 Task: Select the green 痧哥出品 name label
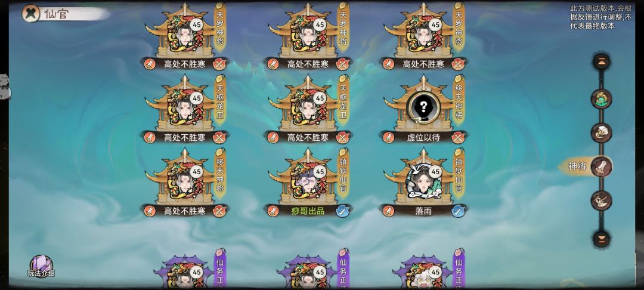point(308,211)
